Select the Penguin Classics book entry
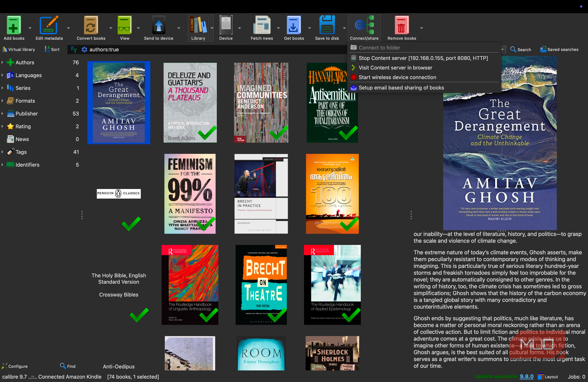 pyautogui.click(x=119, y=194)
